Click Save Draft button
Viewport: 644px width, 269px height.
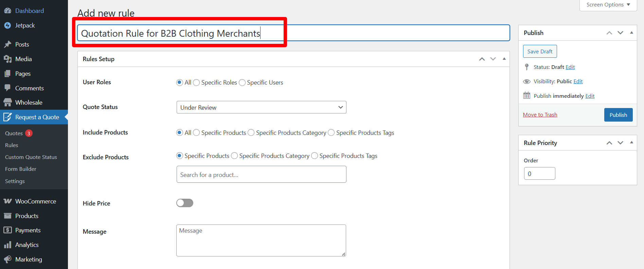[x=540, y=51]
